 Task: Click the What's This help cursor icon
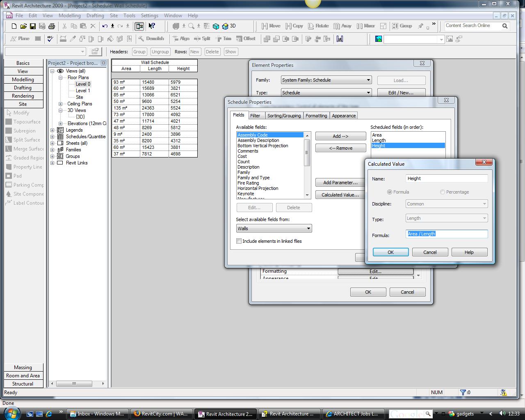(x=152, y=26)
